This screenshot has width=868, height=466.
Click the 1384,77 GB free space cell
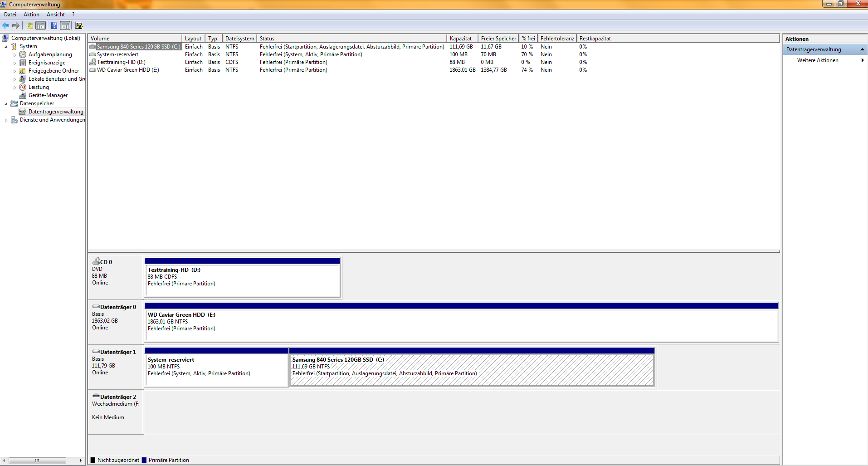(494, 70)
